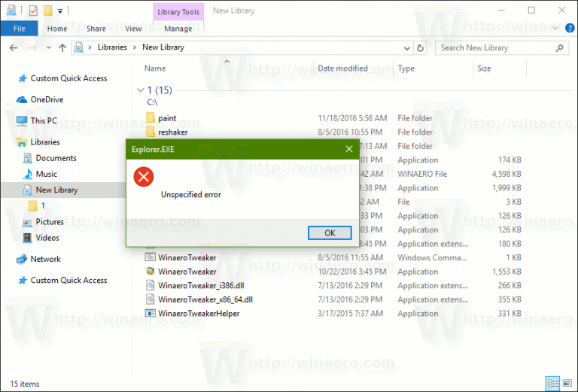Open the File ribbon tab

19,29
